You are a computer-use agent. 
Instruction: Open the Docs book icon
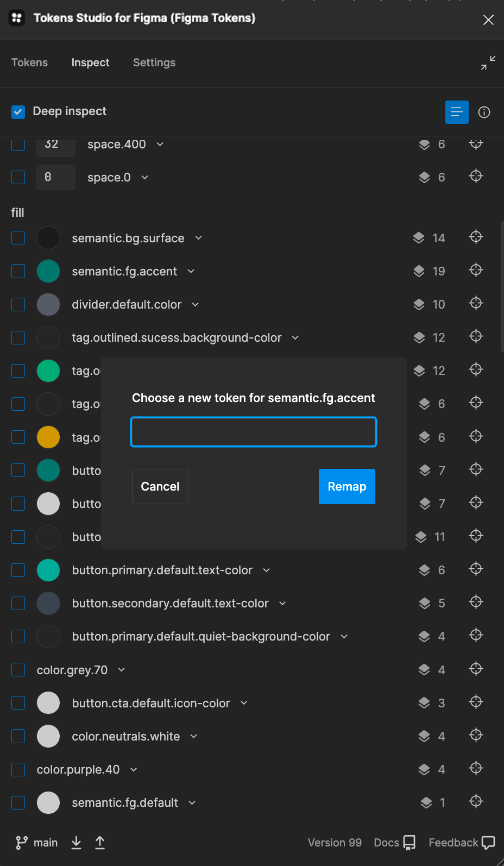click(x=409, y=843)
